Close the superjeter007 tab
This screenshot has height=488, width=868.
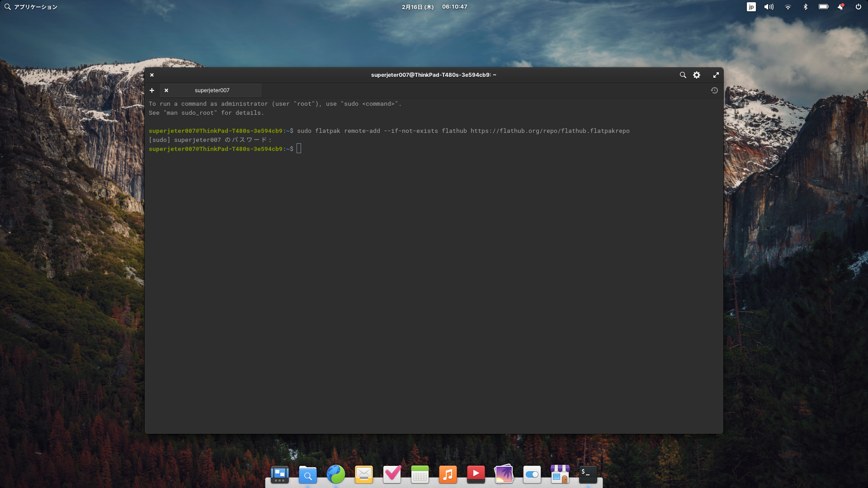pyautogui.click(x=166, y=90)
